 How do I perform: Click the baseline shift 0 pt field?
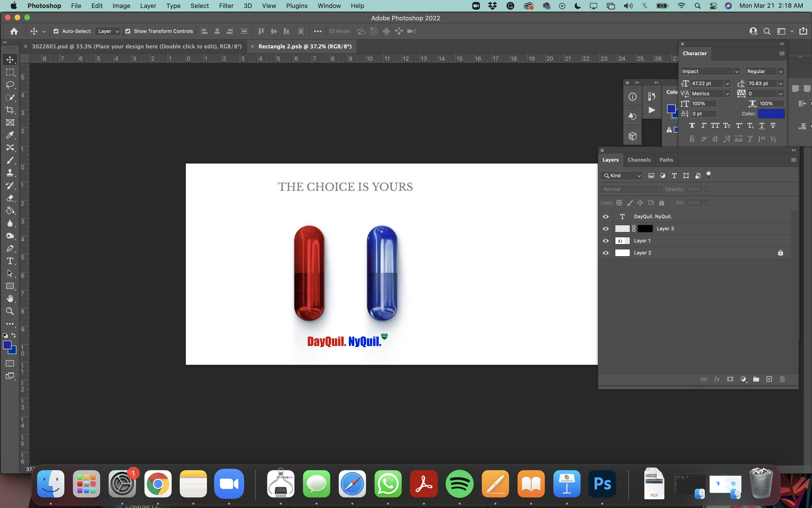[x=704, y=113]
